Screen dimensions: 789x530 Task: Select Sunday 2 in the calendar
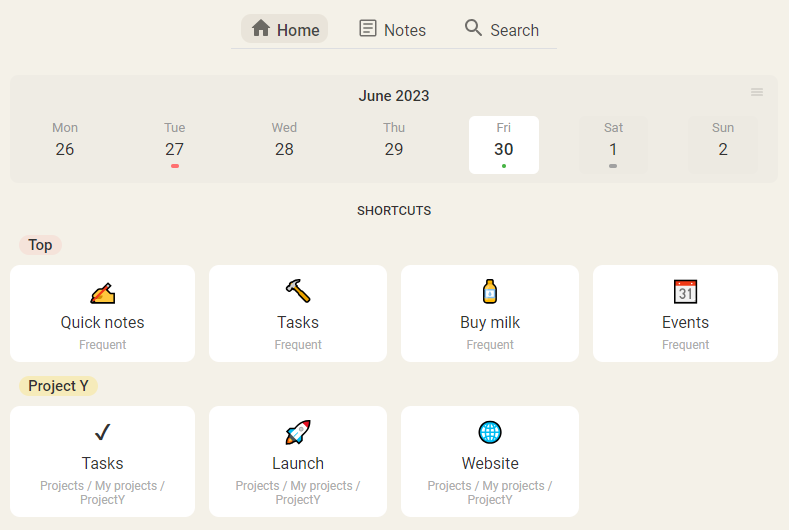(723, 144)
